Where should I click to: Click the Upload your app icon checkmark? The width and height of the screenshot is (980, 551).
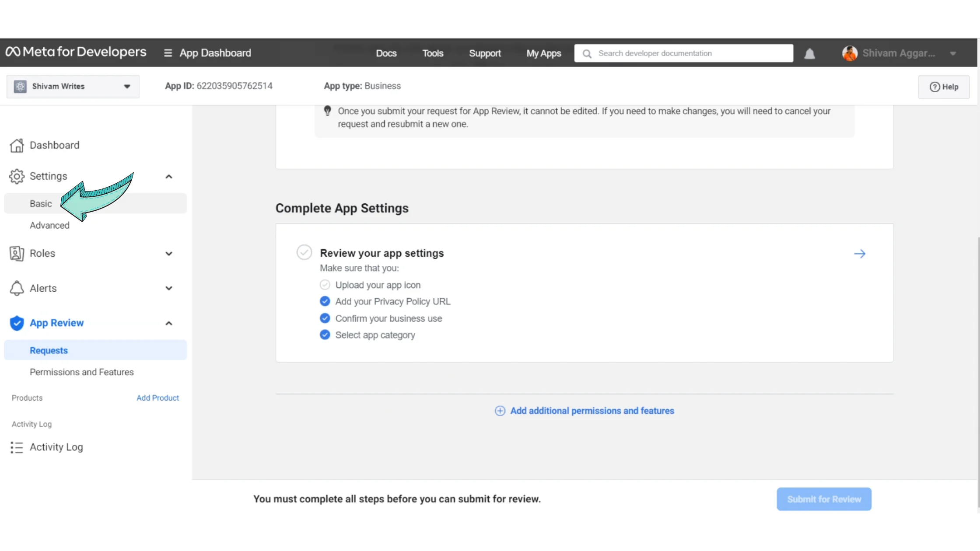(325, 285)
